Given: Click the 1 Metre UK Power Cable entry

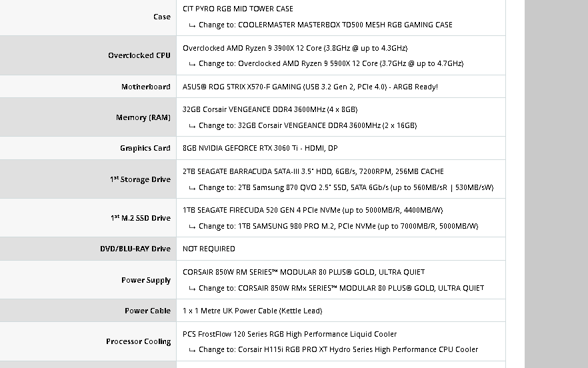Looking at the screenshot, I should (x=253, y=311).
